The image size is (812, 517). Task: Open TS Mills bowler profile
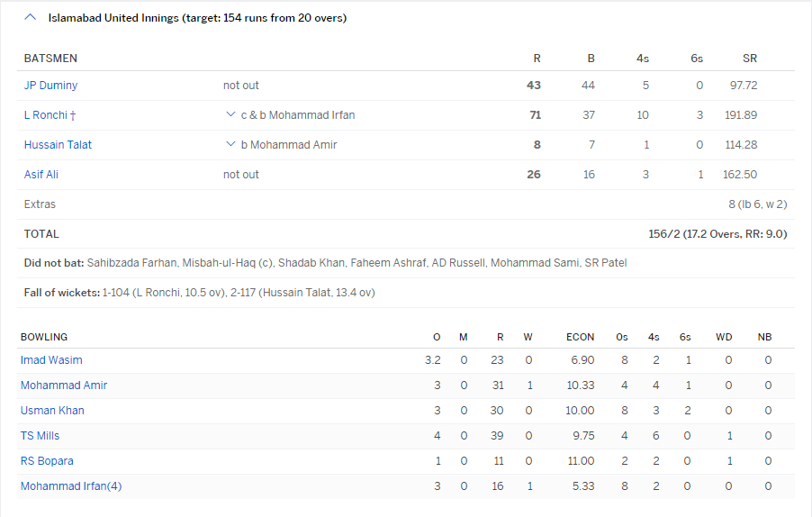pyautogui.click(x=40, y=436)
